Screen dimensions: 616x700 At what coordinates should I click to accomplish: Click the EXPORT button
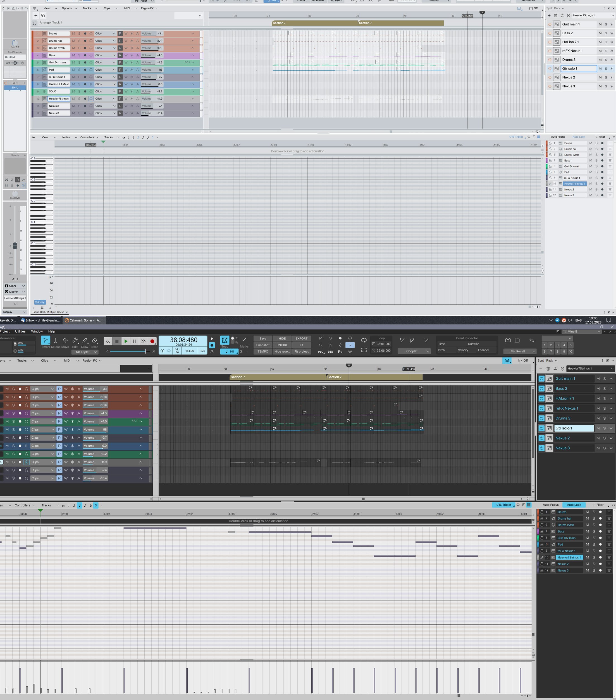click(301, 338)
